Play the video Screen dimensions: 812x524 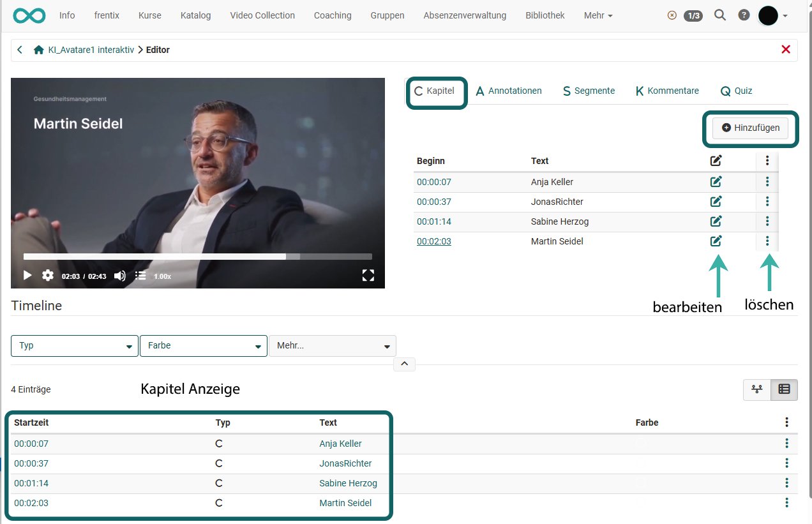coord(27,276)
